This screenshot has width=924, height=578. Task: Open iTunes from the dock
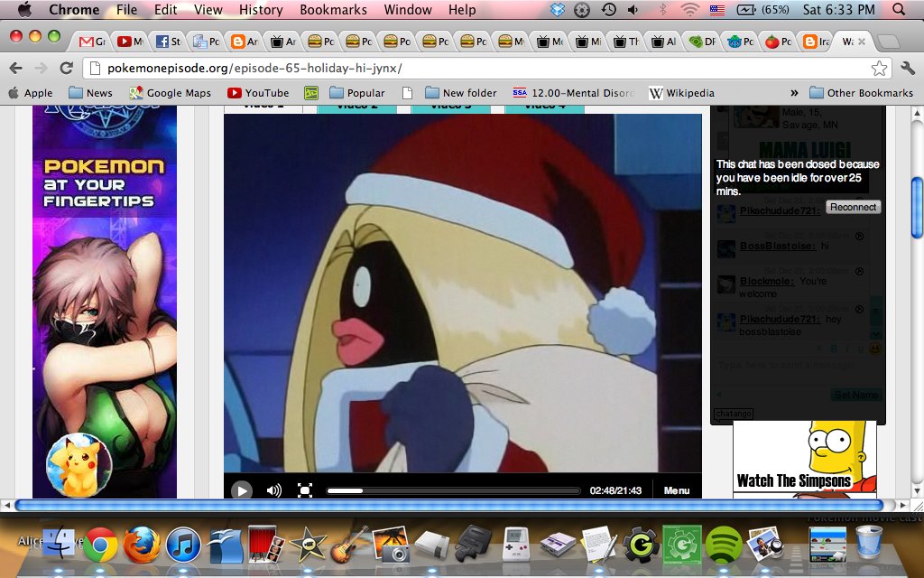pyautogui.click(x=183, y=545)
